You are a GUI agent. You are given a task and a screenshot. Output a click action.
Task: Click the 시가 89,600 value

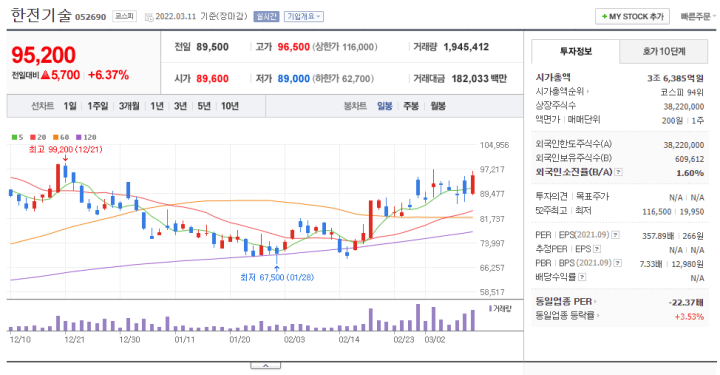212,78
